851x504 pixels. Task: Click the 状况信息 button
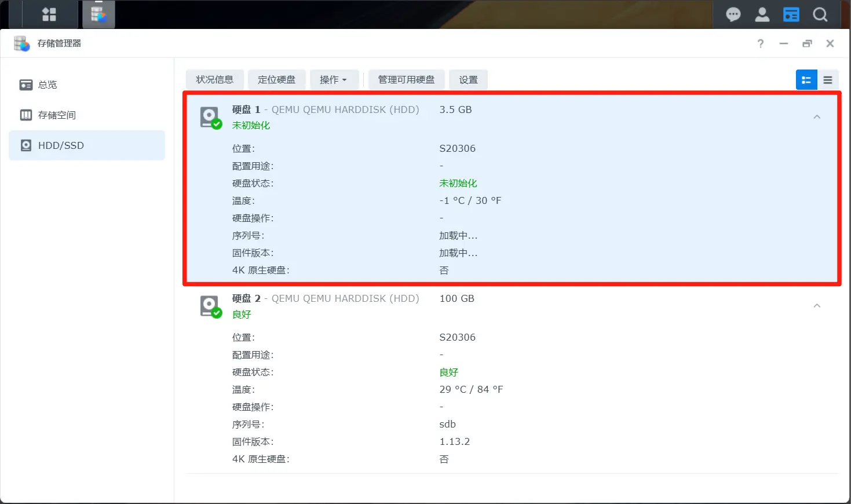point(214,80)
